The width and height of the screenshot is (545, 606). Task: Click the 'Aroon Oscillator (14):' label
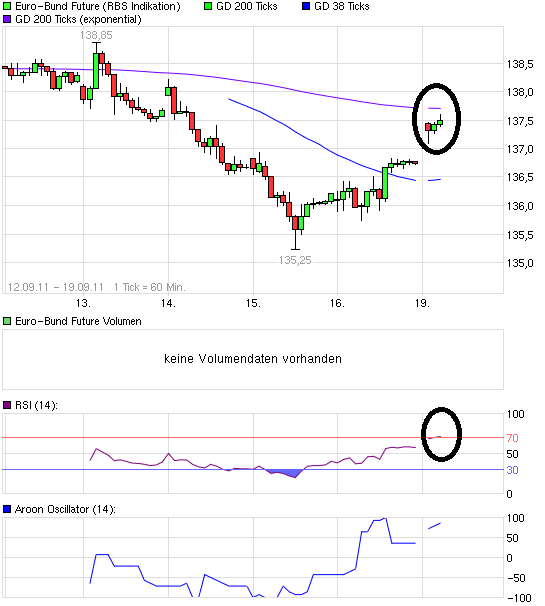click(65, 509)
